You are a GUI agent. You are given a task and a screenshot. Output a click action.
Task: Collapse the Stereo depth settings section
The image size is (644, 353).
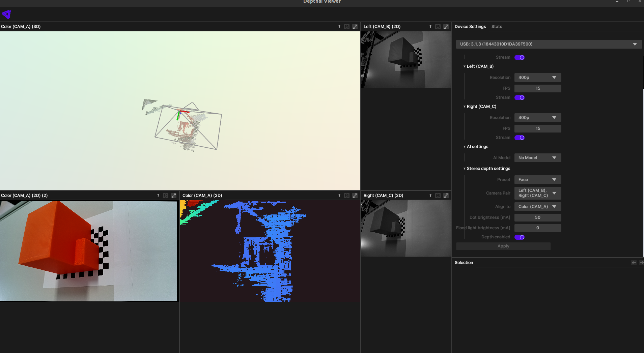point(465,169)
